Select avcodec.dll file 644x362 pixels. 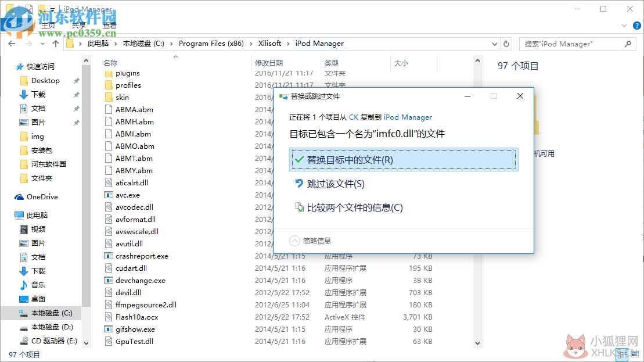coord(134,207)
